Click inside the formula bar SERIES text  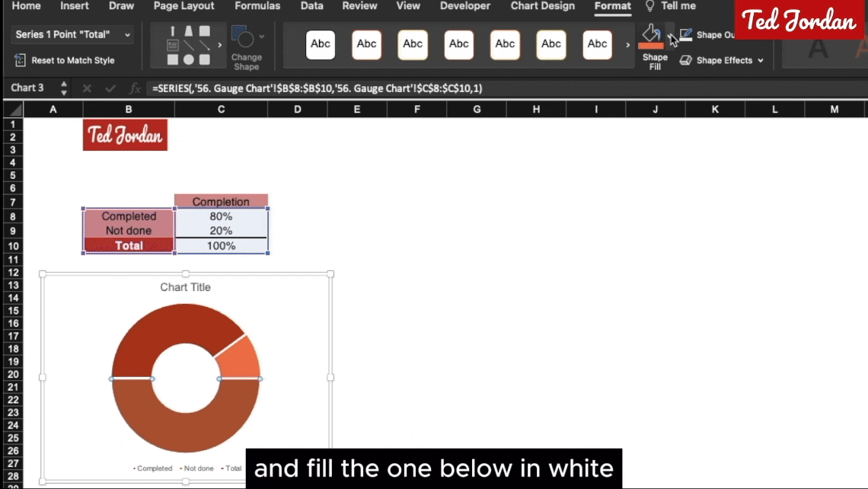point(317,88)
